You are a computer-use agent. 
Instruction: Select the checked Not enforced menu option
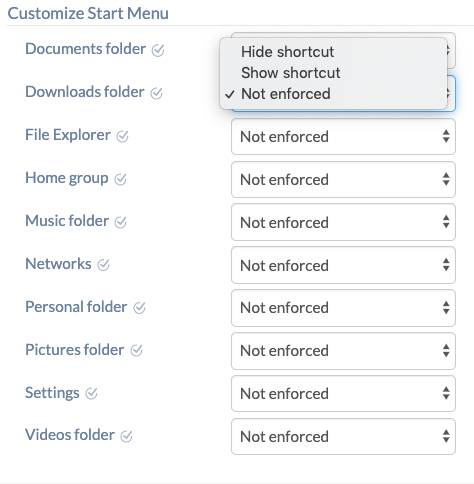tap(333, 94)
